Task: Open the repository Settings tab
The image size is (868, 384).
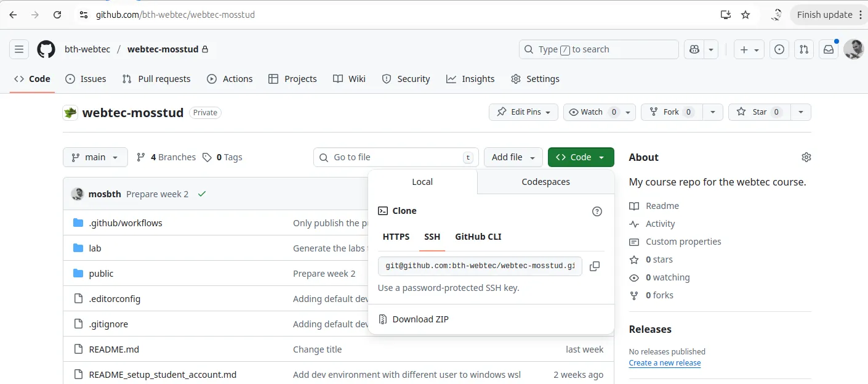Action: (535, 79)
